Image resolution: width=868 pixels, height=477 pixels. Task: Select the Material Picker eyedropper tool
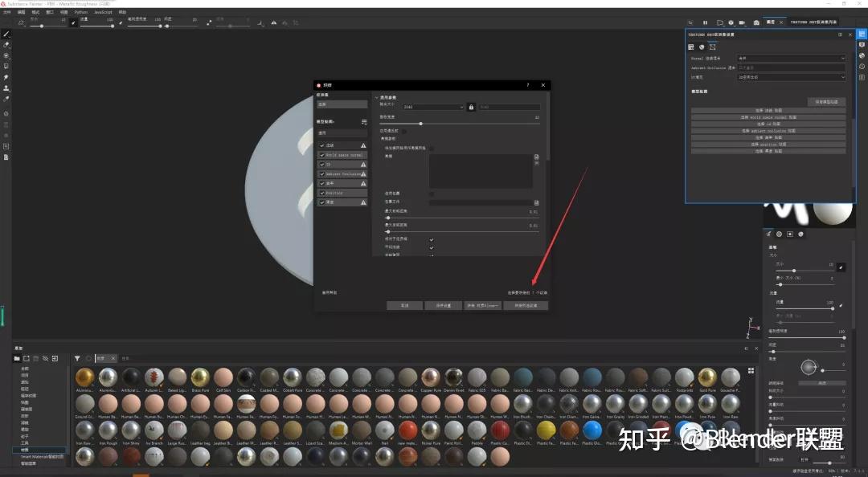[6, 99]
